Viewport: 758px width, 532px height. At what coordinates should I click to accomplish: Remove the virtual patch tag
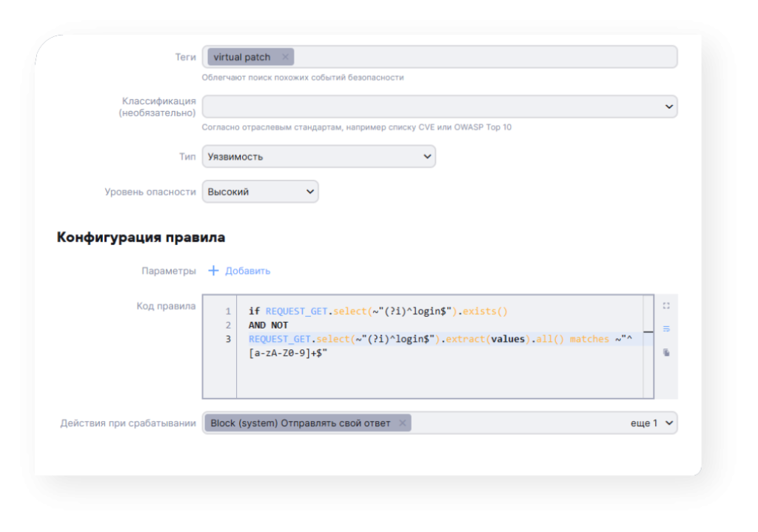click(285, 57)
